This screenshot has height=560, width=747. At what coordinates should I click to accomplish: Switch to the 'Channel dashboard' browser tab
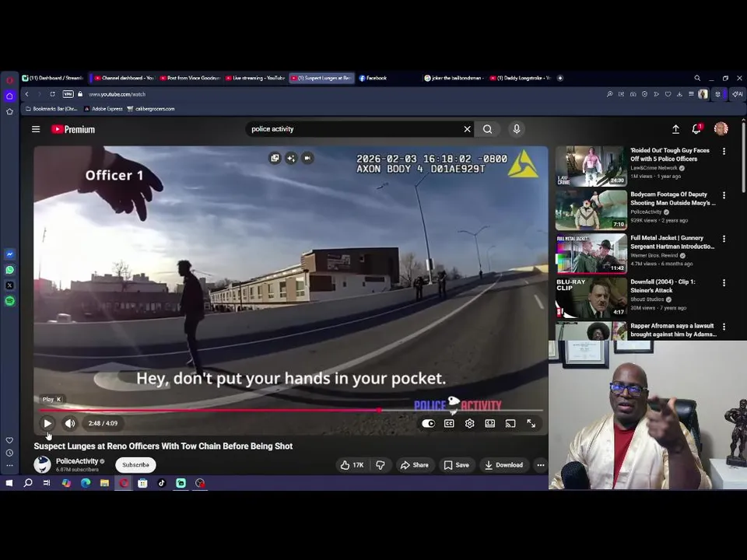pyautogui.click(x=124, y=78)
